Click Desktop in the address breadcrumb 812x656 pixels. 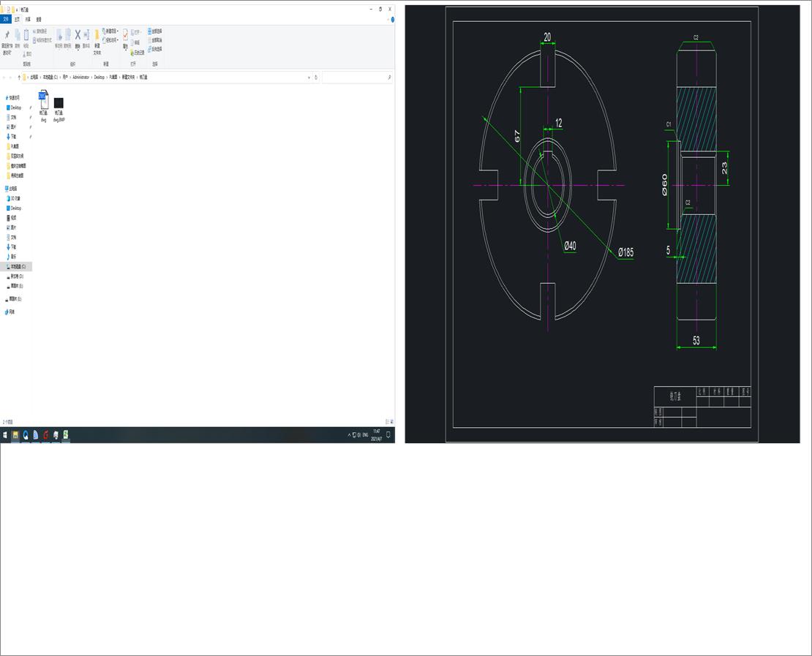(99, 77)
